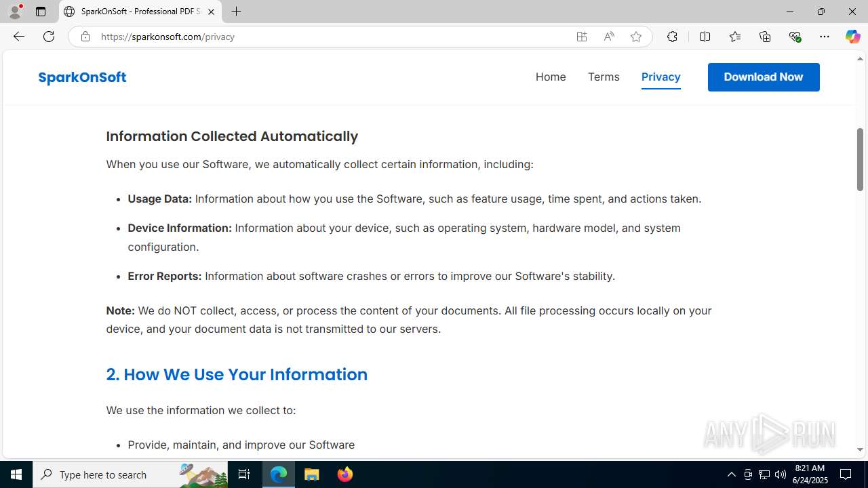Reload the page with Refresh icon
The height and width of the screenshot is (488, 868).
pos(49,37)
